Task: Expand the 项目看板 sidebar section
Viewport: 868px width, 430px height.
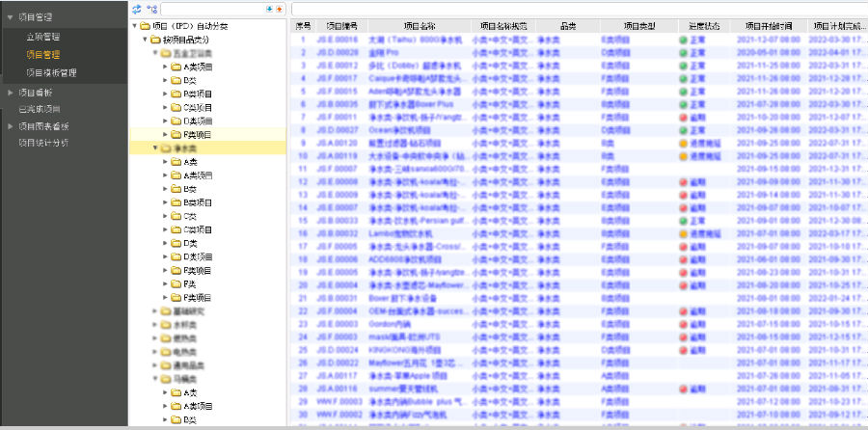Action: 10,93
